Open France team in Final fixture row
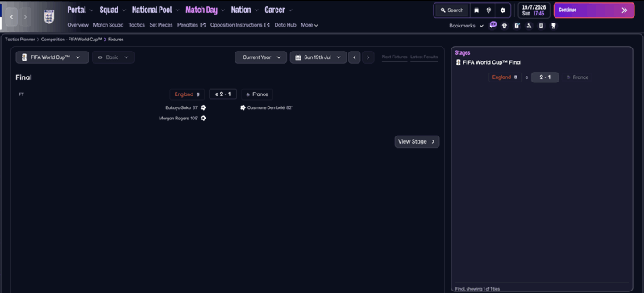The image size is (644, 293). [257, 94]
